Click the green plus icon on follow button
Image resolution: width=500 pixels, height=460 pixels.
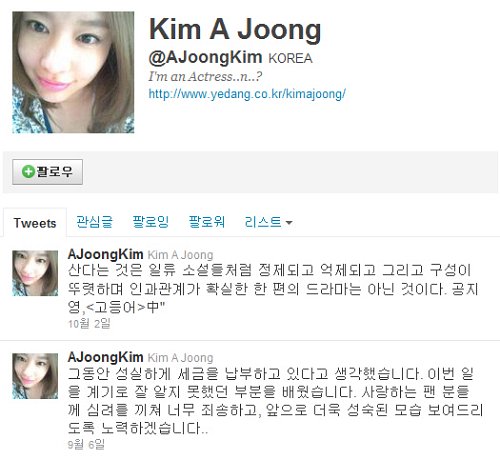[x=28, y=172]
